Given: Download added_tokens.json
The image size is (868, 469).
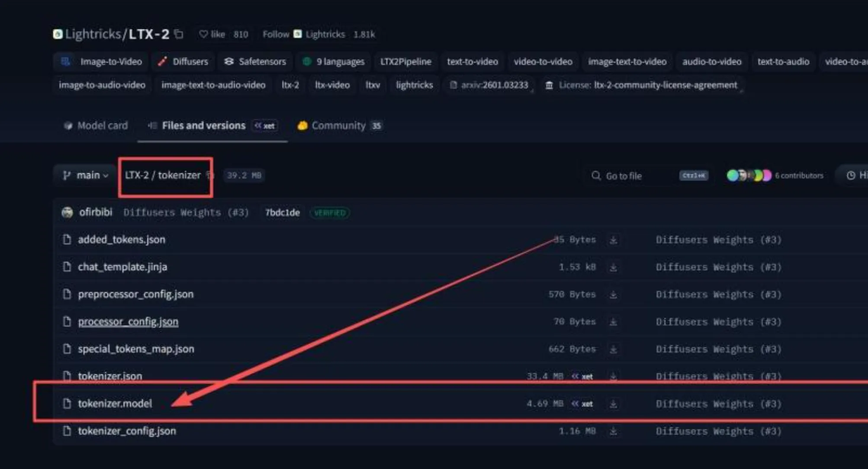Looking at the screenshot, I should (x=613, y=240).
